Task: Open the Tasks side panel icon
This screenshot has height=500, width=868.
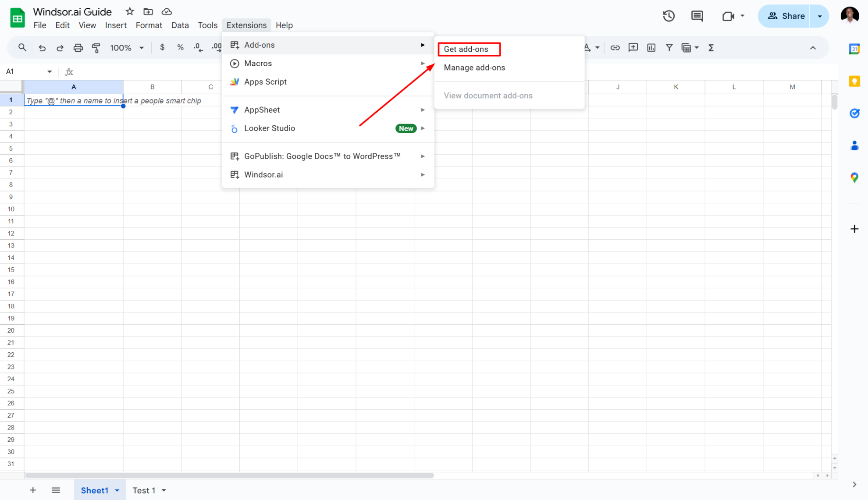Action: pos(854,113)
